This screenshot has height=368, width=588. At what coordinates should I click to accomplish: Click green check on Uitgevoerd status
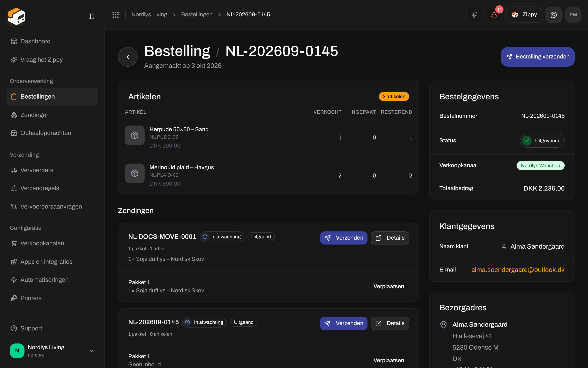pyautogui.click(x=527, y=141)
